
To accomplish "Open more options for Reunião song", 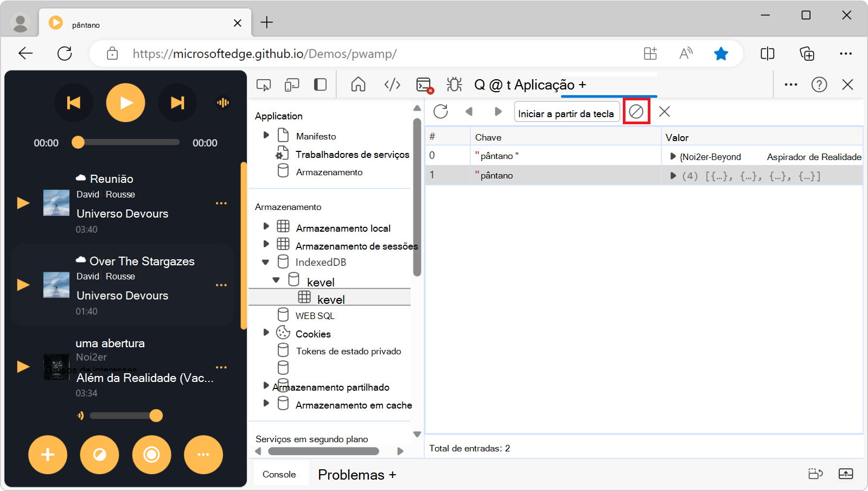I will (221, 203).
